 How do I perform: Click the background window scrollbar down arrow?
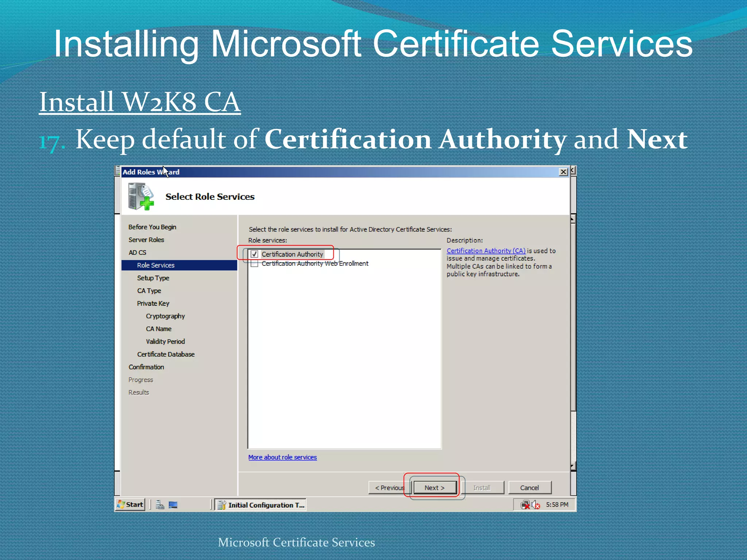tap(573, 467)
